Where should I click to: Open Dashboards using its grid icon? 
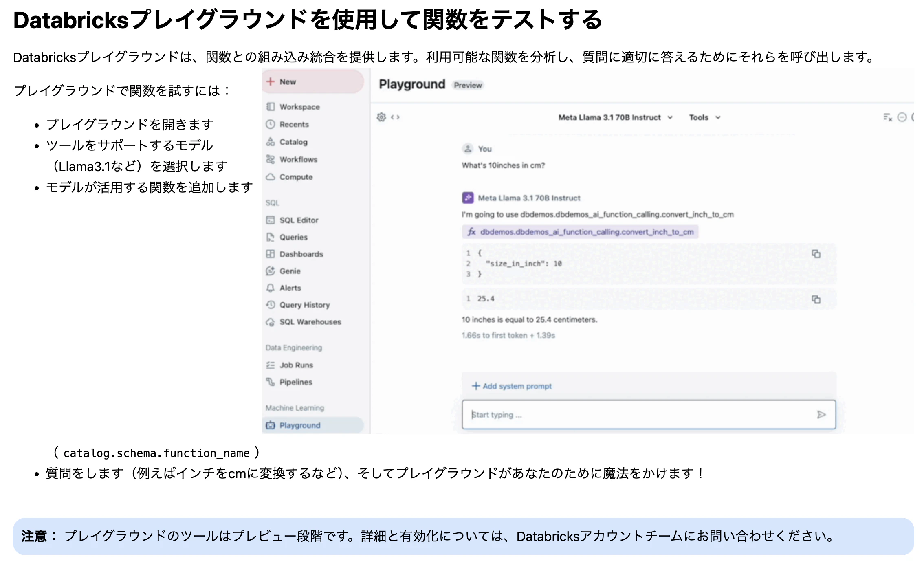coord(270,254)
